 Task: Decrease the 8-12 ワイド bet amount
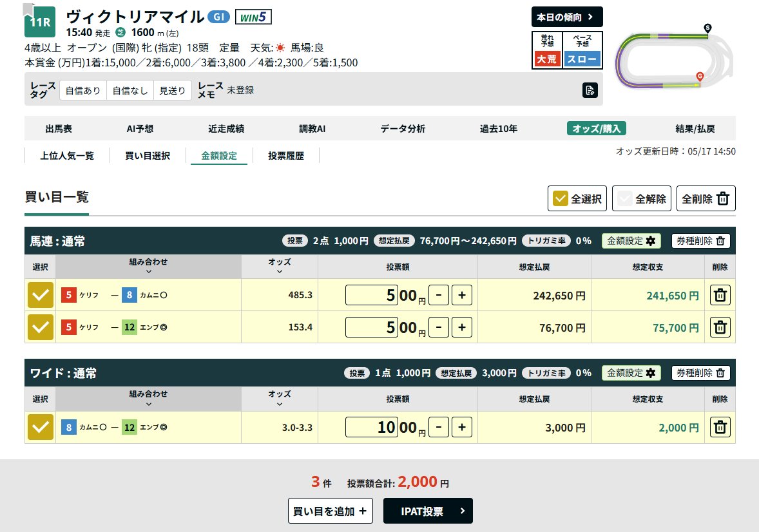point(439,427)
